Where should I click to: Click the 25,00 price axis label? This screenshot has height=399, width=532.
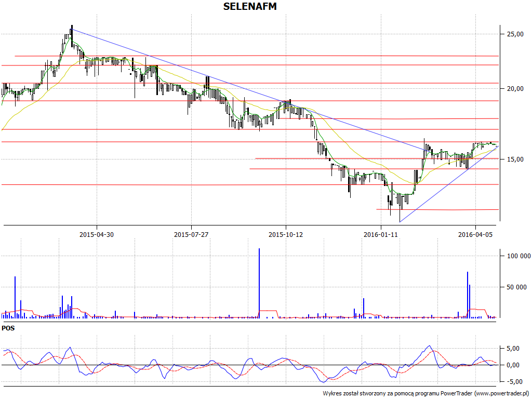pyautogui.click(x=515, y=34)
